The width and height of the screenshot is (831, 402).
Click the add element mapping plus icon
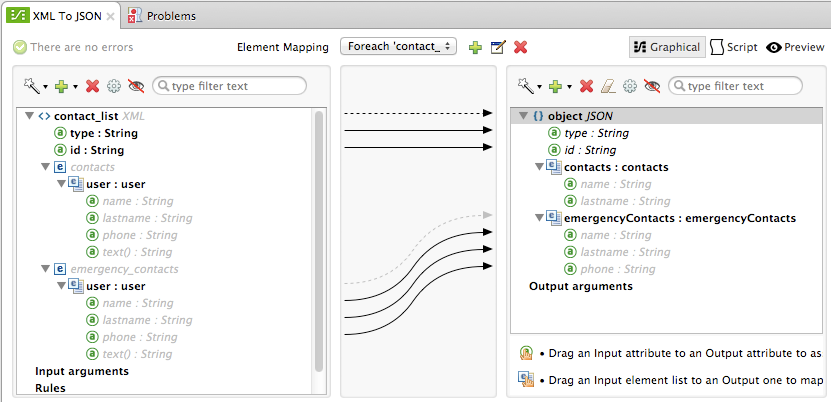[x=475, y=47]
